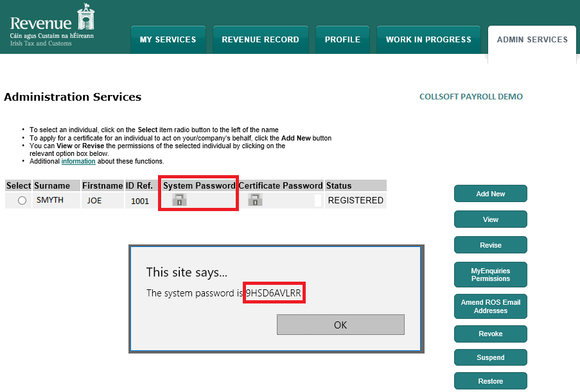Click the Certificate Password input box
Screen dimensions: 580x392
pyautogui.click(x=317, y=201)
